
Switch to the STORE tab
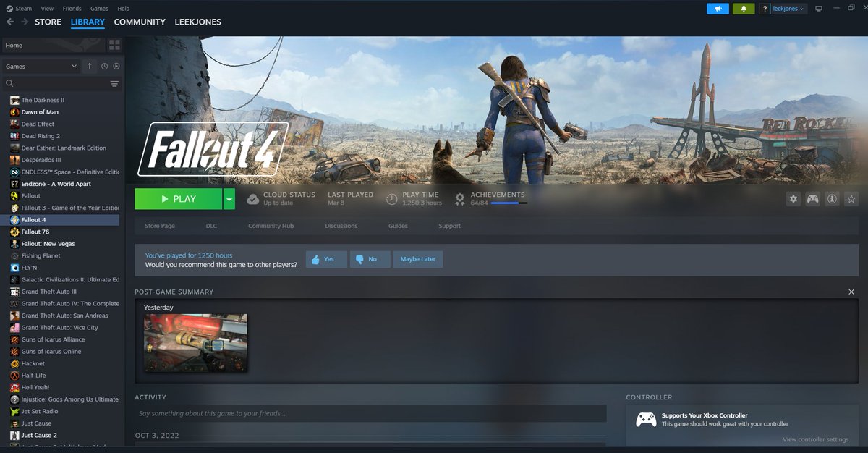coord(48,22)
